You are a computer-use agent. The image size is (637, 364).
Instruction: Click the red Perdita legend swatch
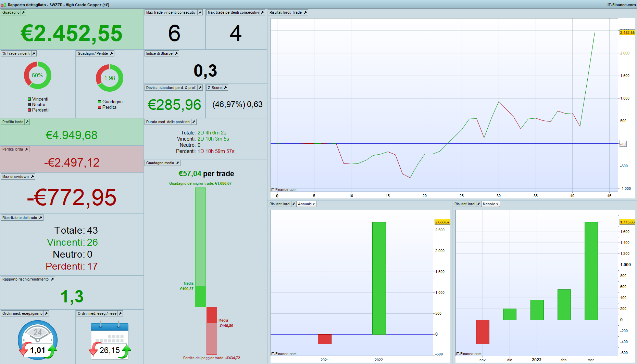100,107
